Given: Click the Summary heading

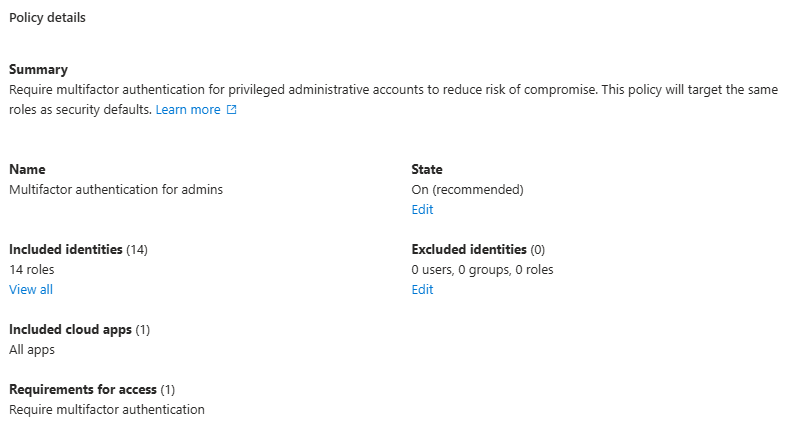Looking at the screenshot, I should click(38, 70).
